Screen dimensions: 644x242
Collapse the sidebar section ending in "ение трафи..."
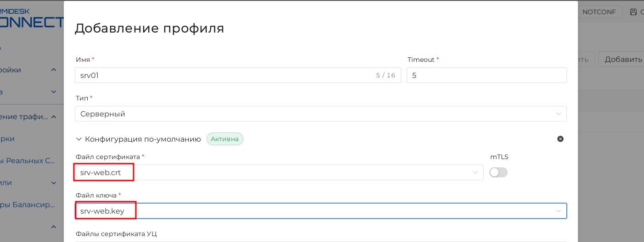pyautogui.click(x=53, y=117)
